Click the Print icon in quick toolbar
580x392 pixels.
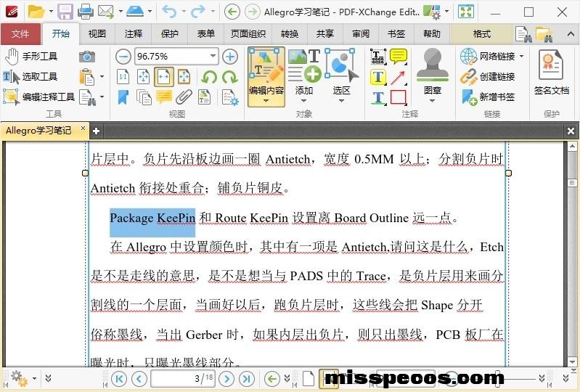[x=86, y=12]
